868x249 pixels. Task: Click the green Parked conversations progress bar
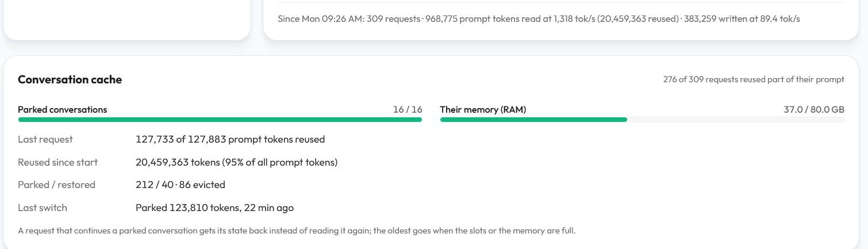[x=220, y=120]
